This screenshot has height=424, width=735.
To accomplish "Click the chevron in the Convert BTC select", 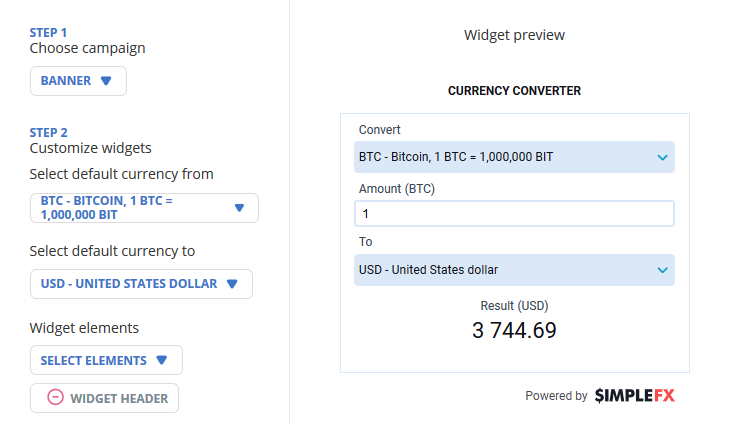I will [662, 157].
